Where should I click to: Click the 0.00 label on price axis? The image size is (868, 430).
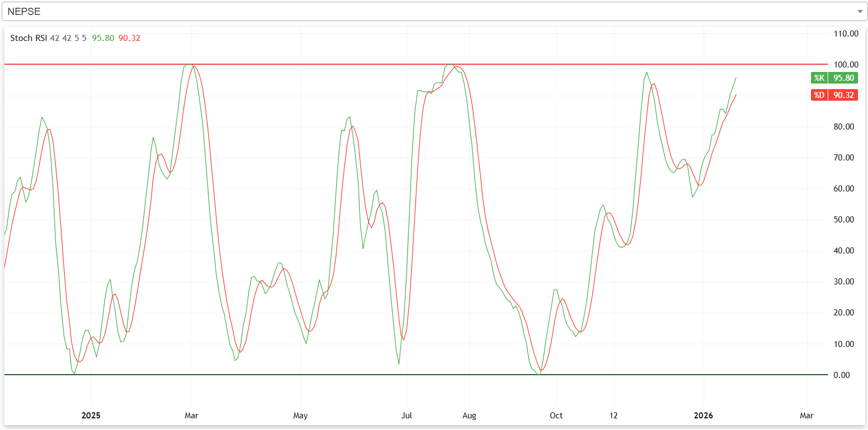pyautogui.click(x=845, y=375)
